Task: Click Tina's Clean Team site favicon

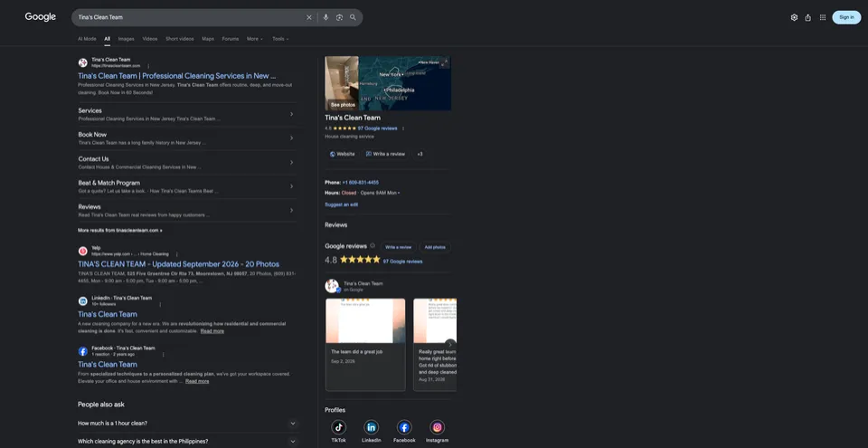Action: 83,62
